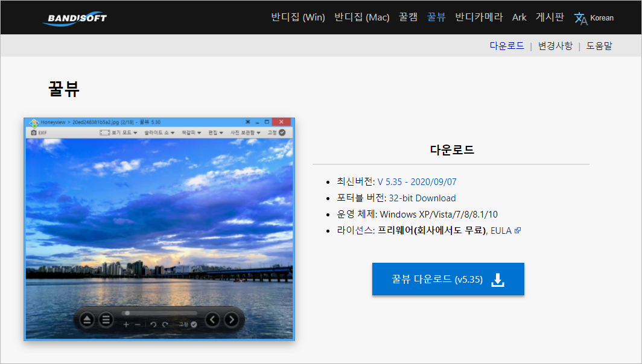642x364 pixels.
Task: Go to the next image arrow button
Action: 231,319
